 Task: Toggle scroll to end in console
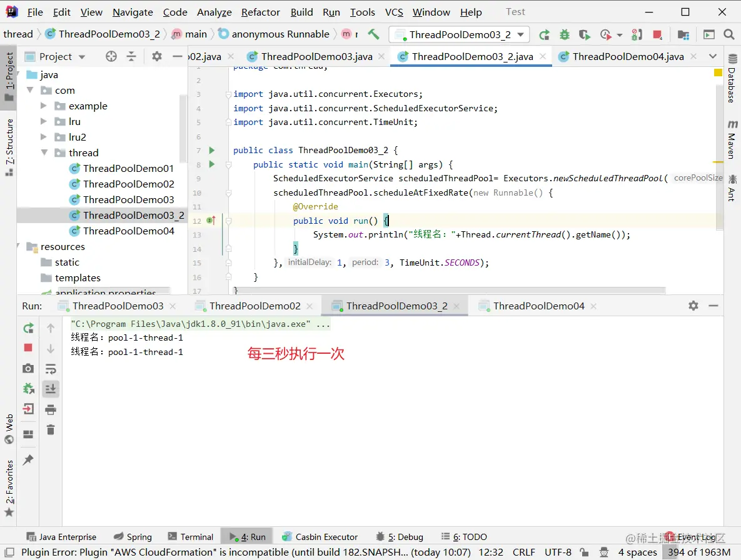point(51,389)
